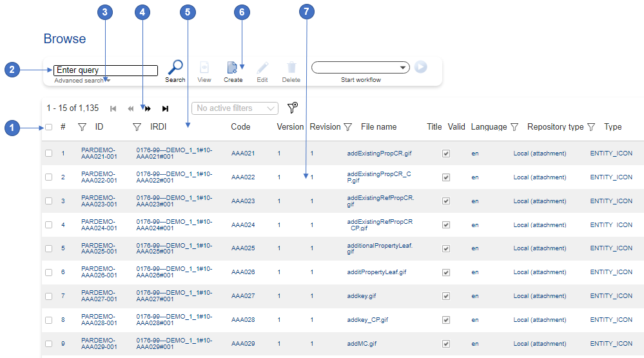Open the IRDI column filter icon
This screenshot has height=358, width=644.
(137, 127)
